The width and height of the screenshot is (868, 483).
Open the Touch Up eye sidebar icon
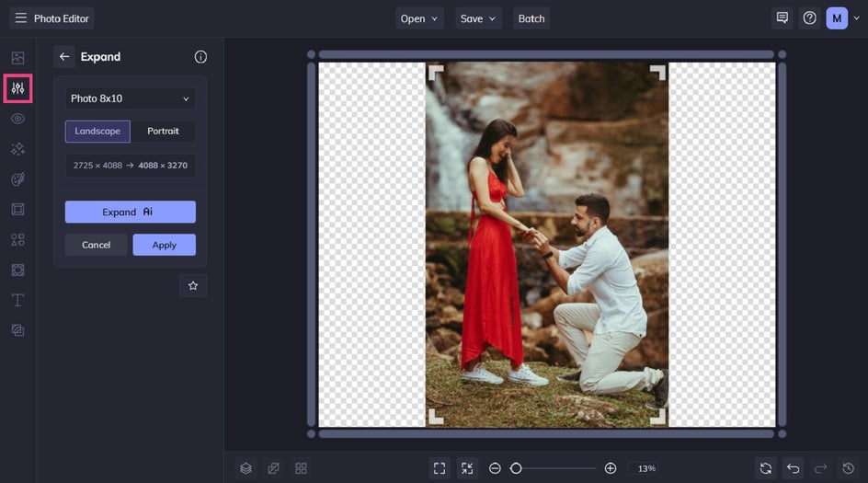pyautogui.click(x=17, y=119)
